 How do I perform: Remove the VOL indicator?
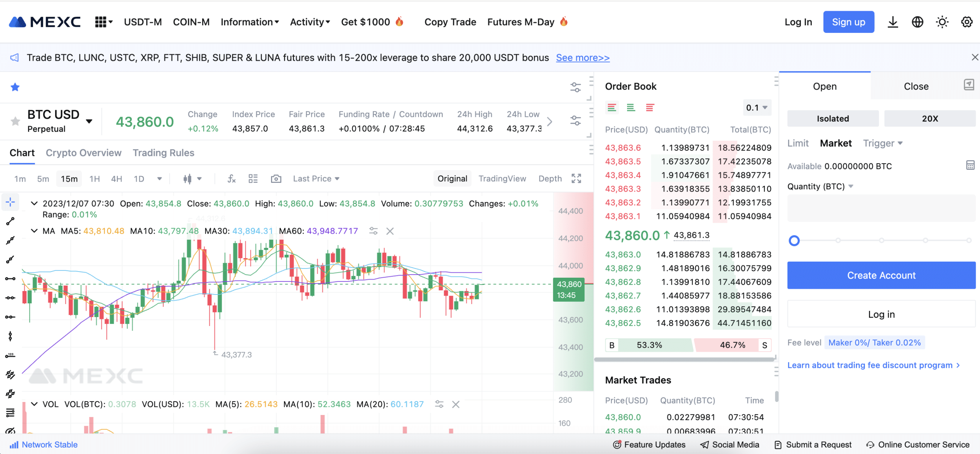pyautogui.click(x=456, y=404)
